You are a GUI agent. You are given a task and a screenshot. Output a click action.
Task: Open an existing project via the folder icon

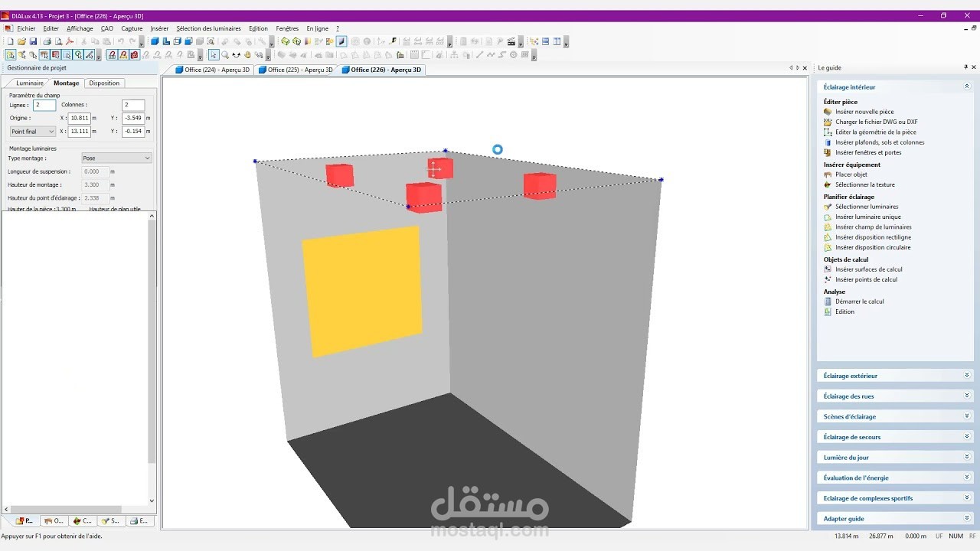pos(21,41)
